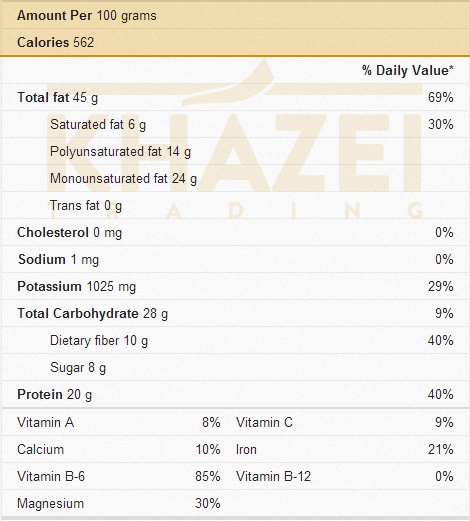Select the Vitamin A label
Viewport: 470px width, 521px height.
(46, 422)
